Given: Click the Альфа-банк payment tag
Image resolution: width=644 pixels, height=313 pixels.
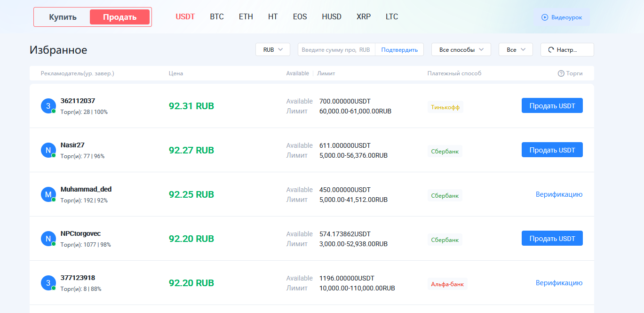Looking at the screenshot, I should pos(447,284).
